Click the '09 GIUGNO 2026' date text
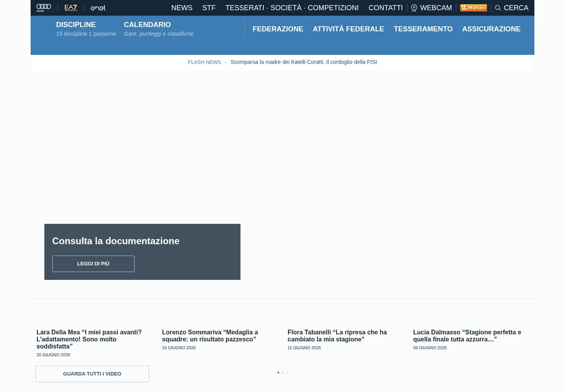 click(430, 348)
